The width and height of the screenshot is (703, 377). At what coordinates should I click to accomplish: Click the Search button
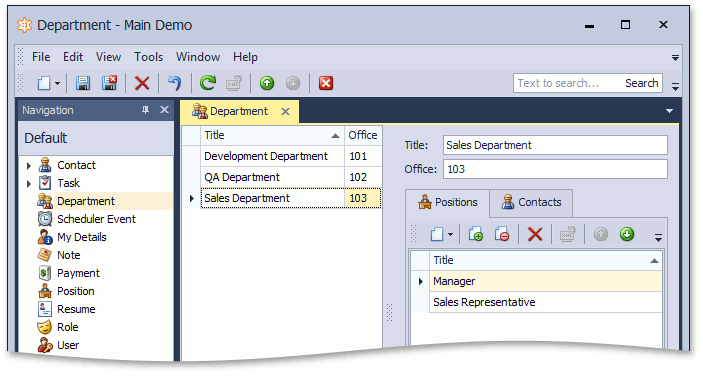pyautogui.click(x=642, y=83)
